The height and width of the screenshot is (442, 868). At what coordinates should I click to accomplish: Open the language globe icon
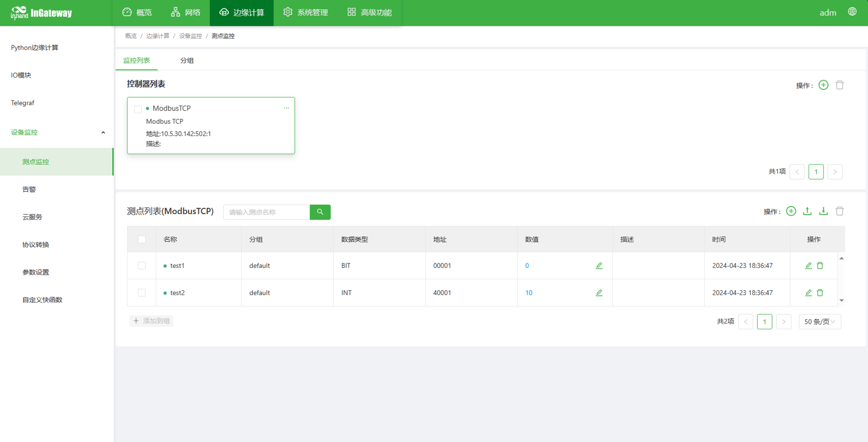point(852,12)
